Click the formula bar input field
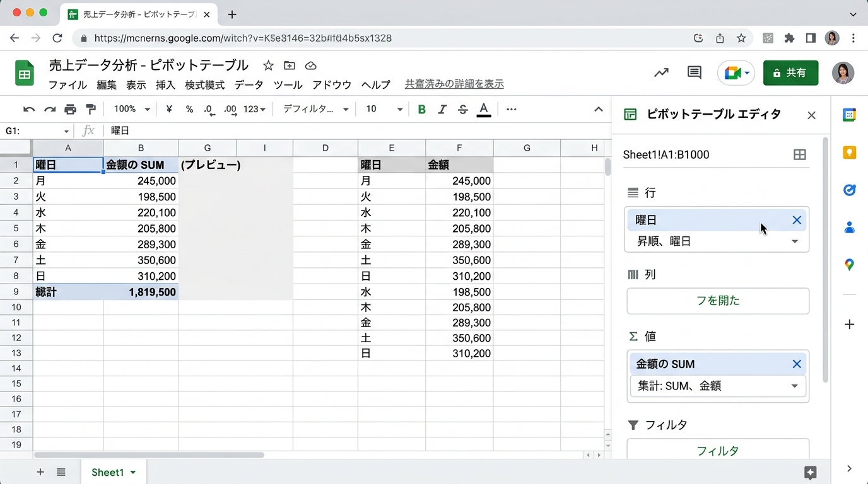Viewport: 868px width, 484px height. click(353, 130)
